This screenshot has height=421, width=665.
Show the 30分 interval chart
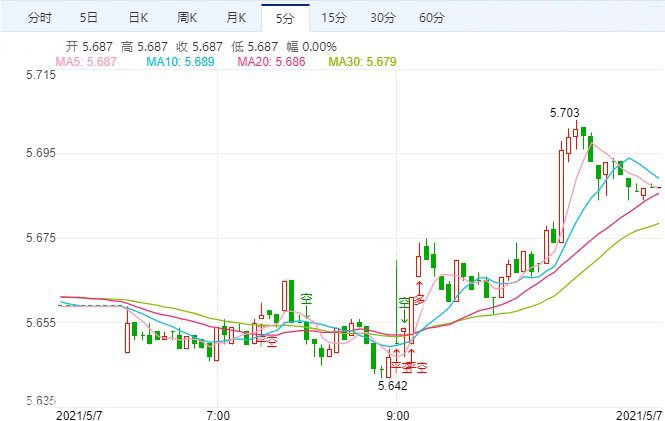(382, 18)
